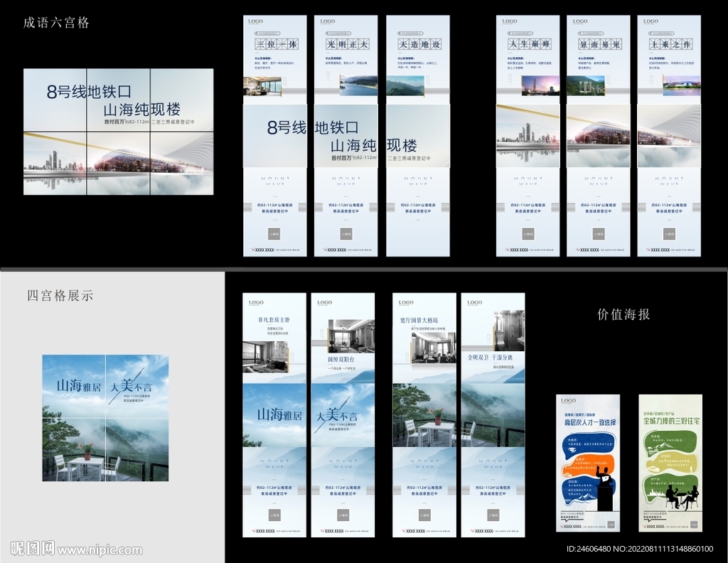Image resolution: width=728 pixels, height=563 pixels.
Task: Click the 全城力捧的三好住宅 green headline
Action: pyautogui.click(x=671, y=422)
